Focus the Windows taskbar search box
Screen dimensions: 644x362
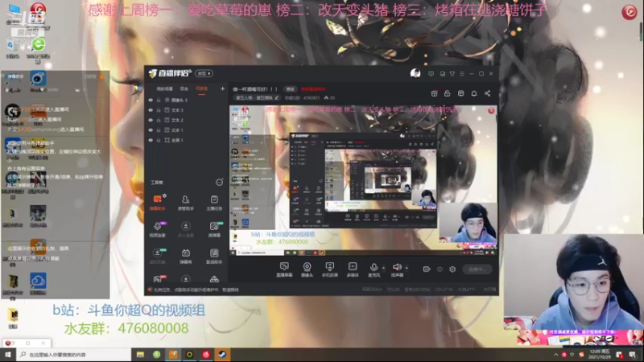74,355
